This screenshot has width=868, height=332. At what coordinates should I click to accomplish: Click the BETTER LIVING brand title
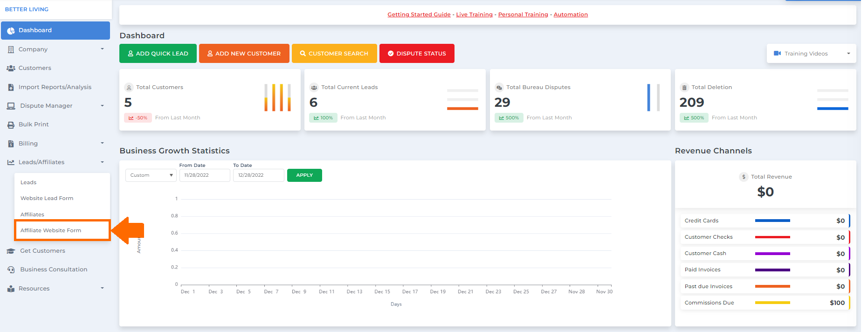click(27, 9)
